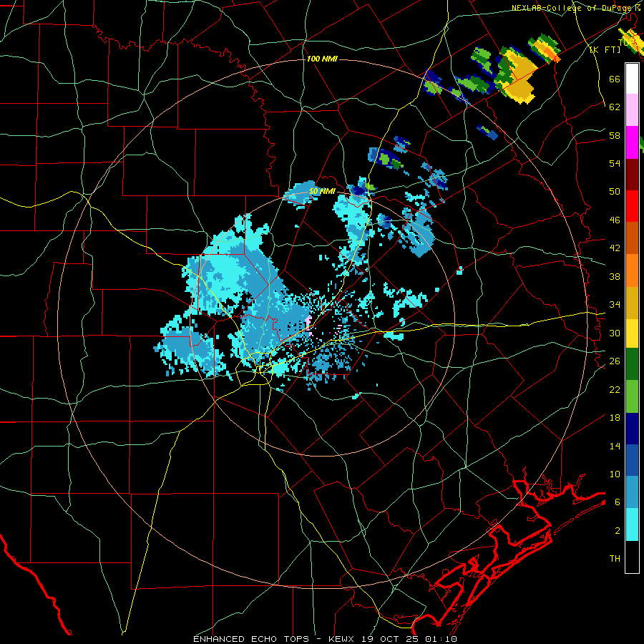644x644 pixels.
Task: Pick the cyan legend swatch
Action: click(632, 525)
